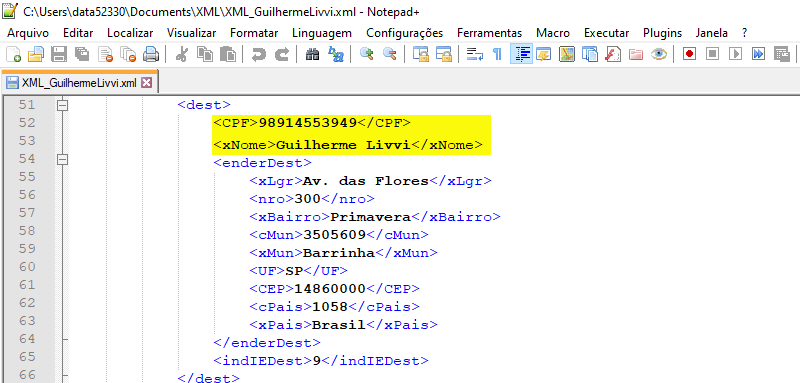The width and height of the screenshot is (800, 383).
Task: Toggle synchronize horizontal scrolling icon
Action: [443, 54]
